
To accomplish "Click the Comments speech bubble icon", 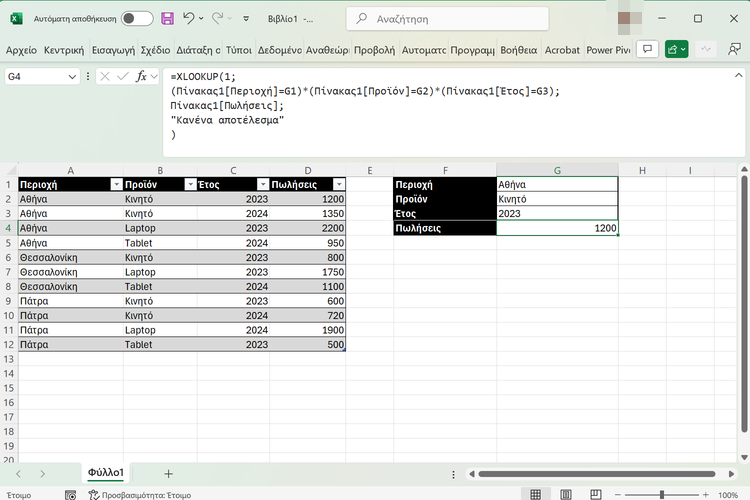I will click(x=647, y=49).
